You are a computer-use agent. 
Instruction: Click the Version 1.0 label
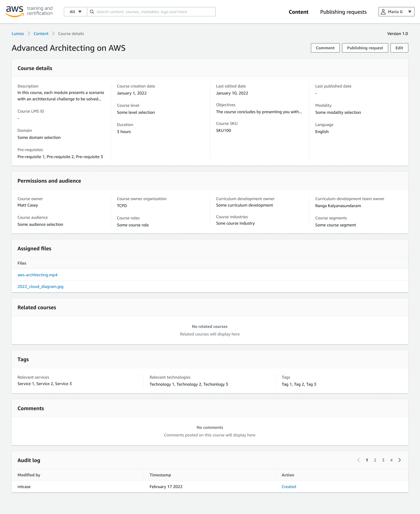click(398, 34)
